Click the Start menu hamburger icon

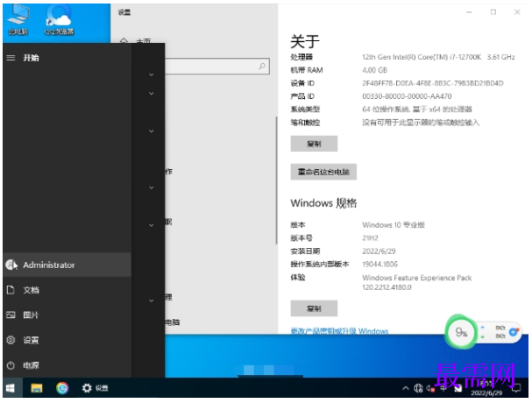click(11, 58)
